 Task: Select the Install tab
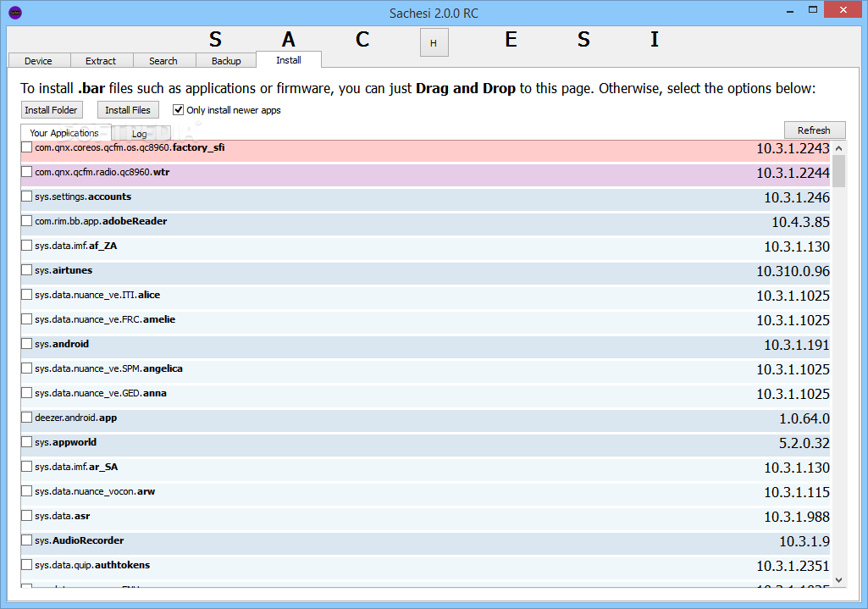tap(289, 60)
